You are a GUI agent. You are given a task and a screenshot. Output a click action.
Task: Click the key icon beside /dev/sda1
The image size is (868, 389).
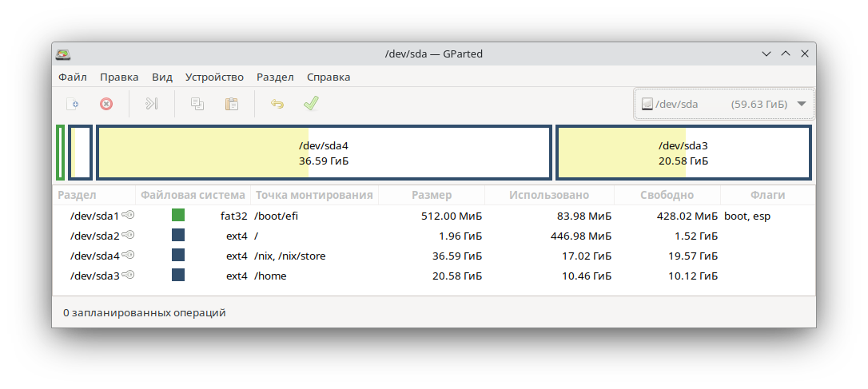pos(128,216)
